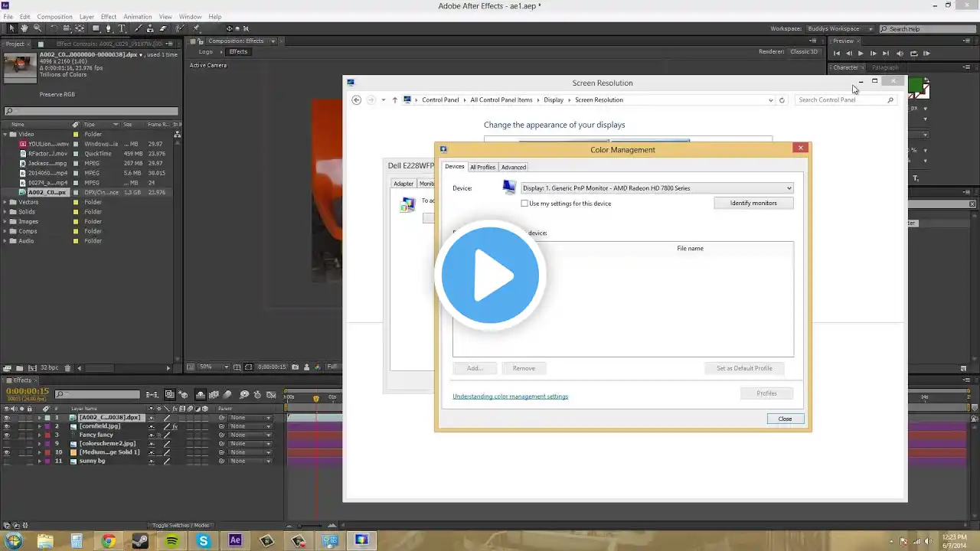980x551 pixels.
Task: Click the Identify monitors button
Action: tap(753, 203)
